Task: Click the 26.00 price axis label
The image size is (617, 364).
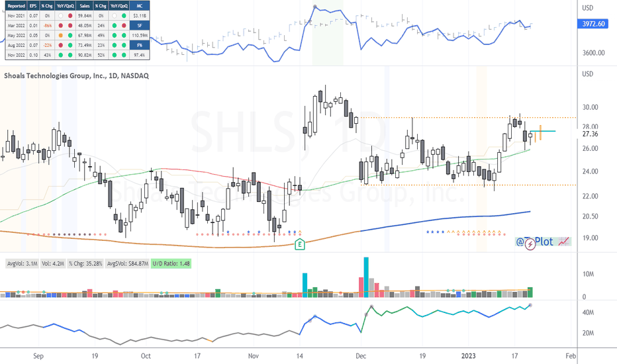Action: 591,148
